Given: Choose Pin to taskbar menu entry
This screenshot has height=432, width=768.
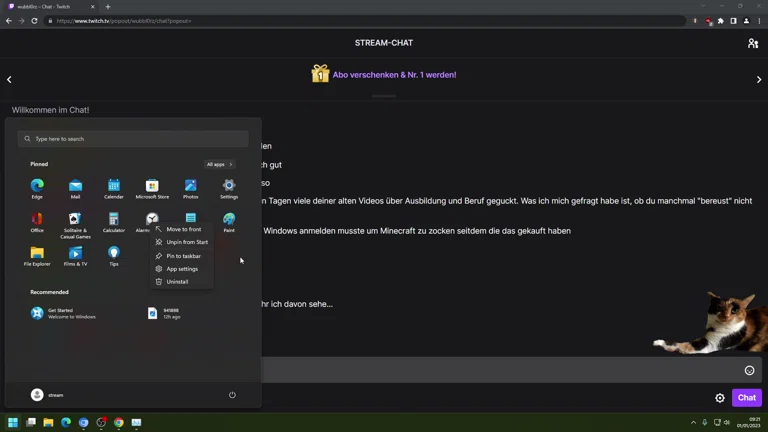Looking at the screenshot, I should click(182, 256).
